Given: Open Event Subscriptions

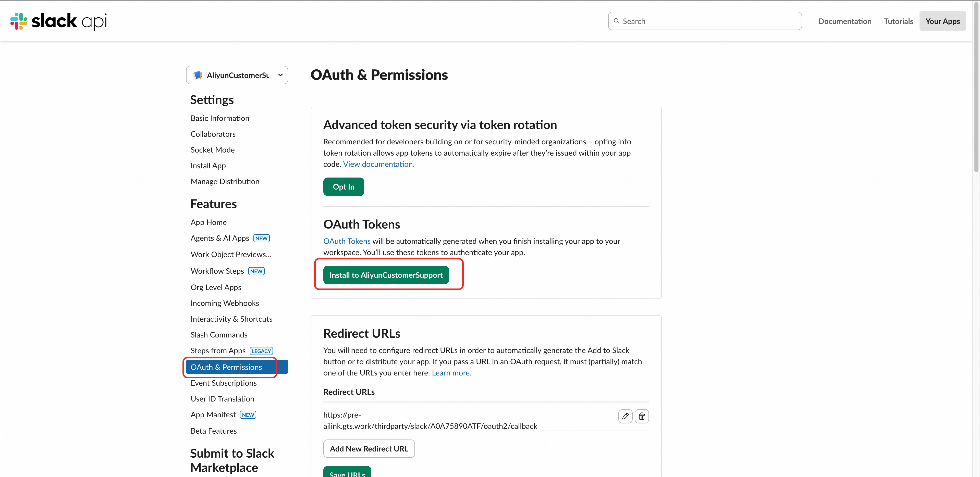Looking at the screenshot, I should point(223,383).
